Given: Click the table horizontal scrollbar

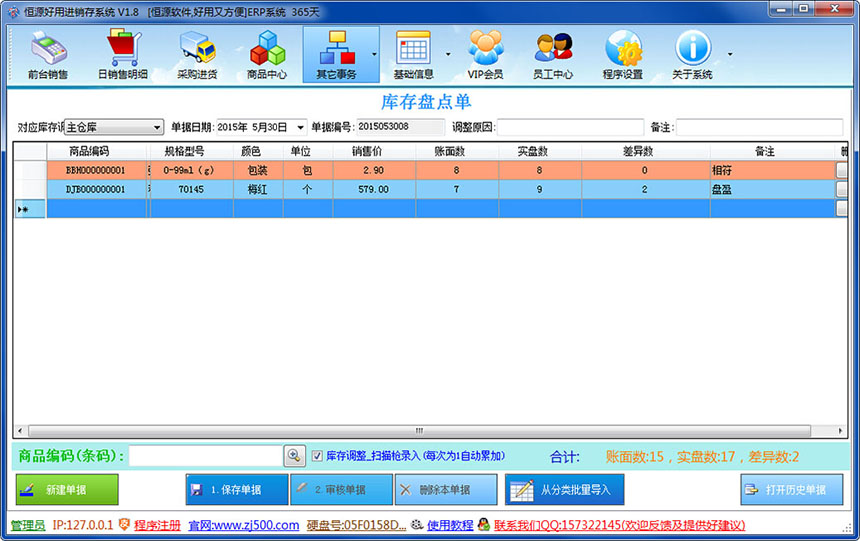Looking at the screenshot, I should click(x=419, y=431).
